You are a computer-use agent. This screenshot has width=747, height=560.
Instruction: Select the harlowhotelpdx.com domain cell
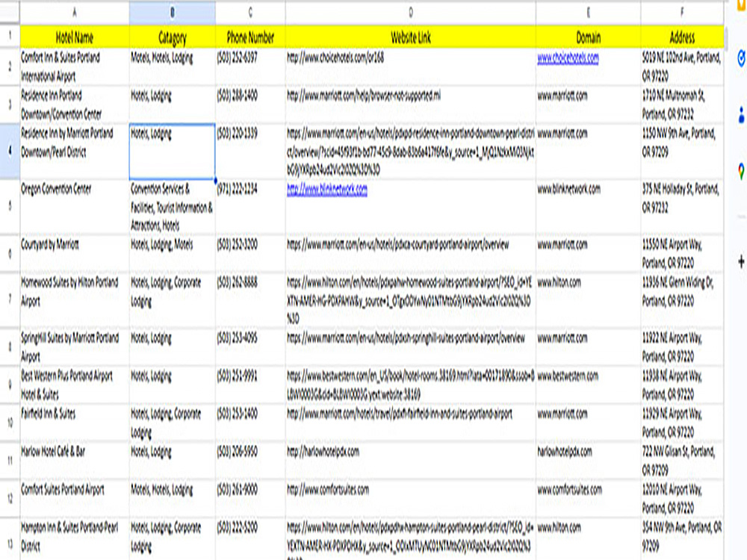[589, 461]
